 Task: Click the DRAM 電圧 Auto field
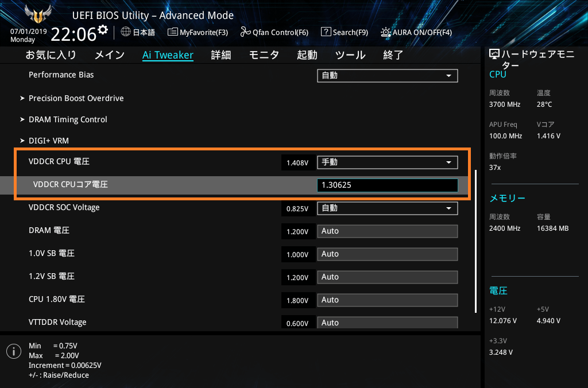pos(388,231)
